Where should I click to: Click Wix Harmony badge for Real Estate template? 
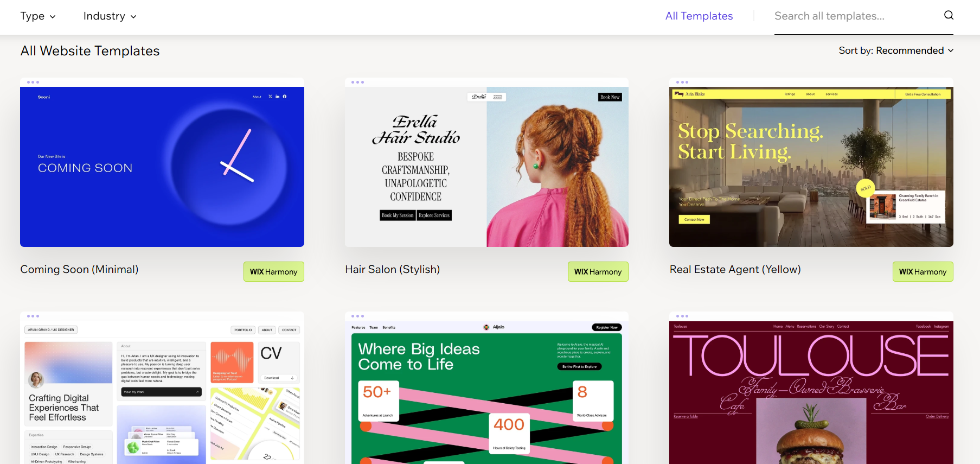pos(923,272)
